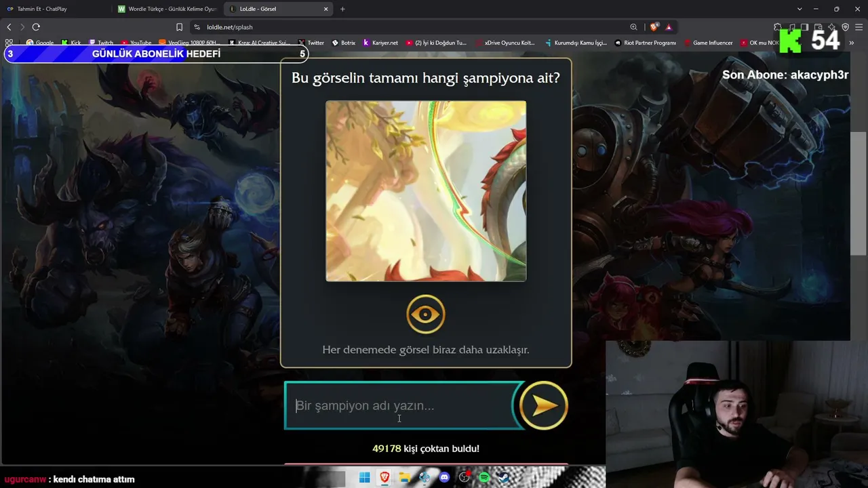Open OBS Studio from the taskbar
The height and width of the screenshot is (488, 868).
pyautogui.click(x=465, y=478)
